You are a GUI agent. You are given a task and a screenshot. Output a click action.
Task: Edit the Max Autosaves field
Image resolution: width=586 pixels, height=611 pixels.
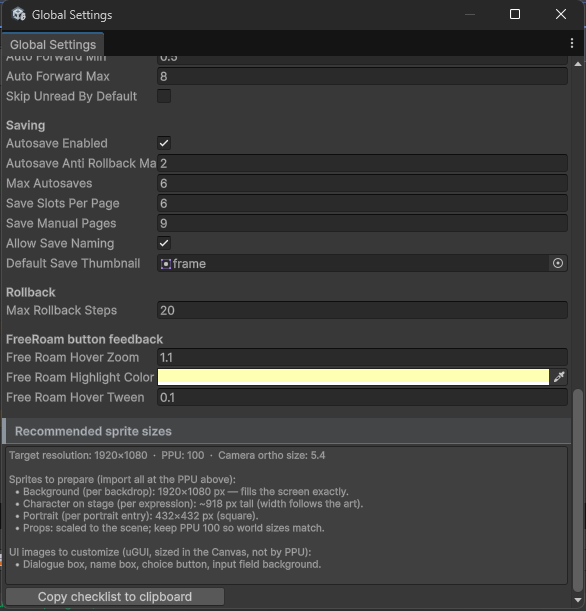[362, 183]
